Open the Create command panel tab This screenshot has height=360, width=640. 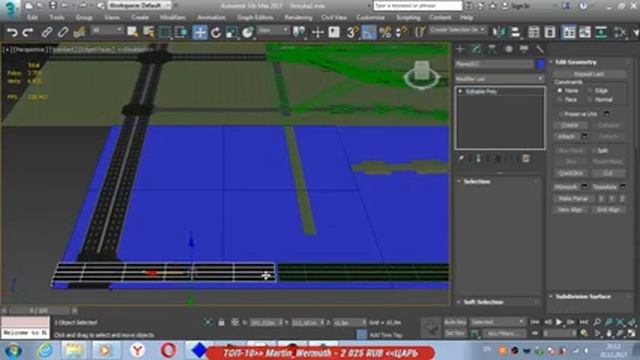point(460,49)
